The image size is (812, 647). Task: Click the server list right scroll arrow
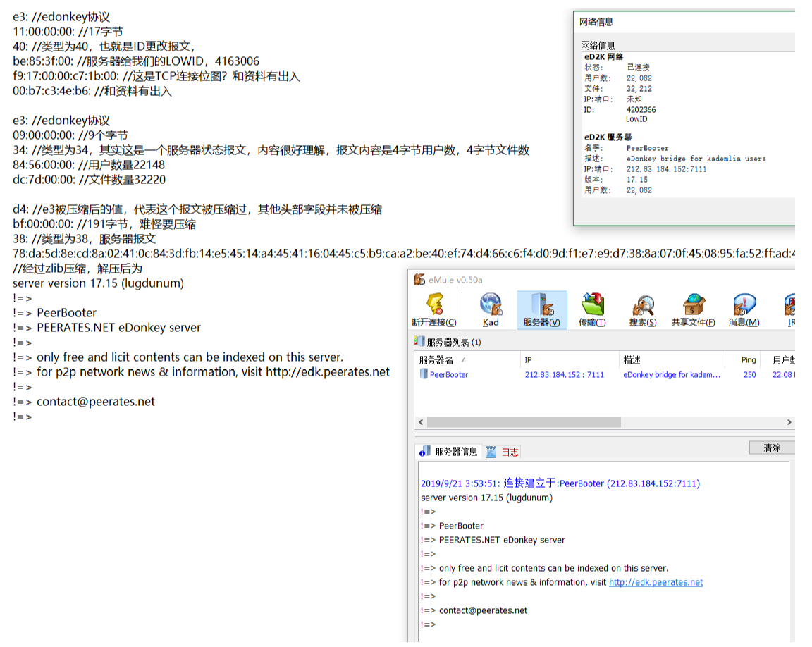(789, 422)
